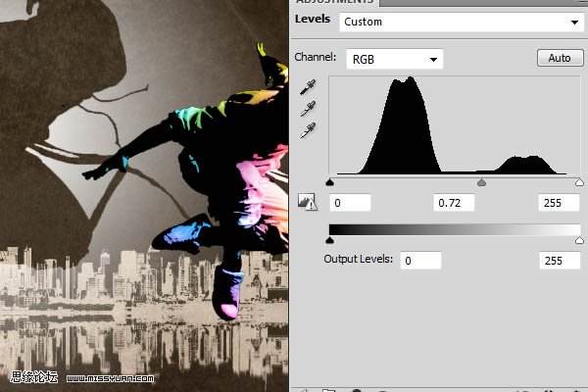Click the shadow input field showing 0
The image size is (588, 392).
[350, 203]
